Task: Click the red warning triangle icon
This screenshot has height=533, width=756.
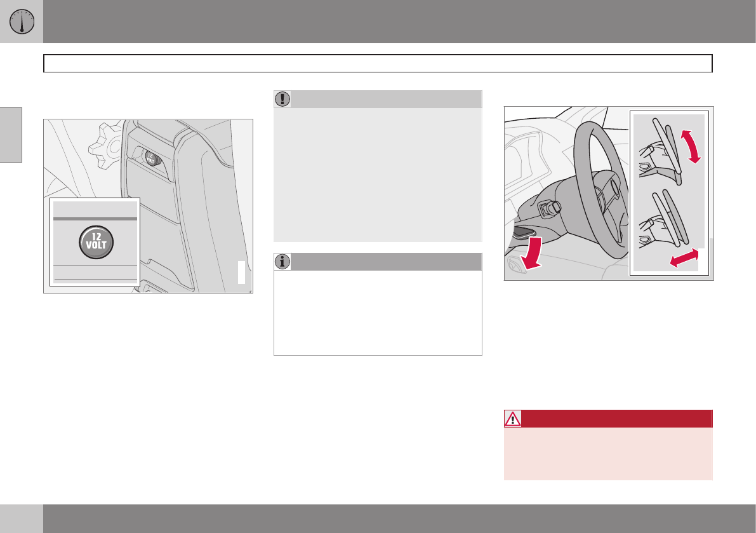Action: tap(512, 419)
